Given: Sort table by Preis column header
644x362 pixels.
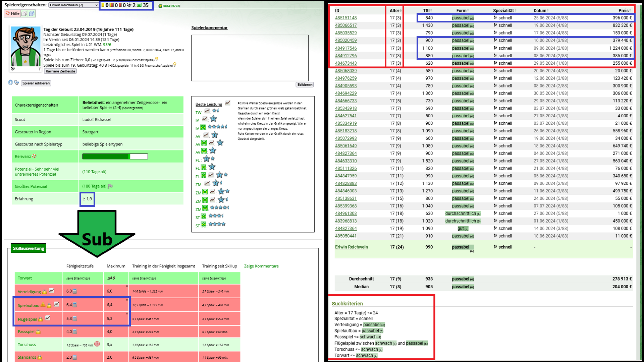Looking at the screenshot, I should [624, 10].
